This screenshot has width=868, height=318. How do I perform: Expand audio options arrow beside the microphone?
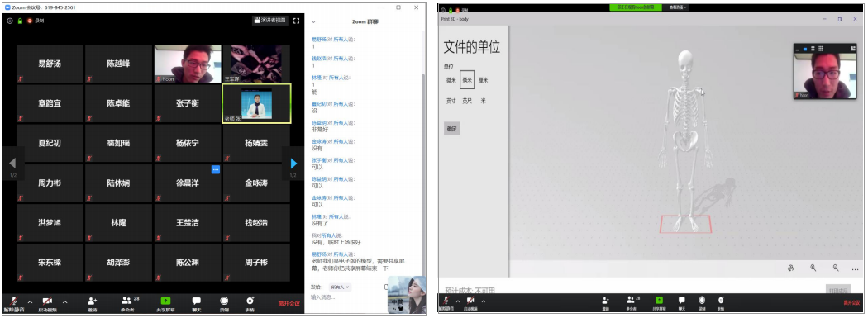(30, 302)
